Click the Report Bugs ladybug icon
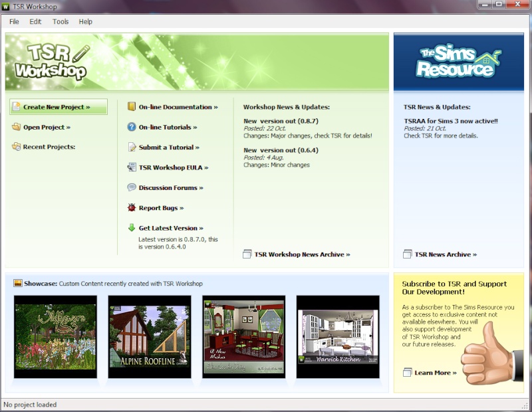Screen dimensions: 532x412 [x=132, y=207]
